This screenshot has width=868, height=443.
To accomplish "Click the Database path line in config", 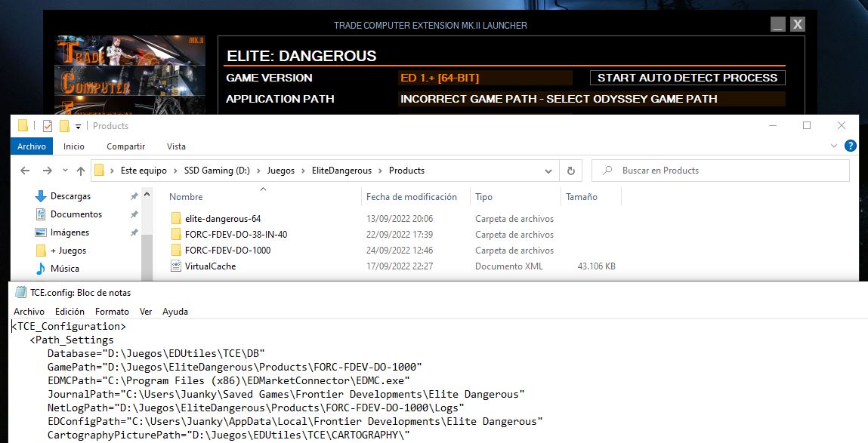I will pos(156,353).
